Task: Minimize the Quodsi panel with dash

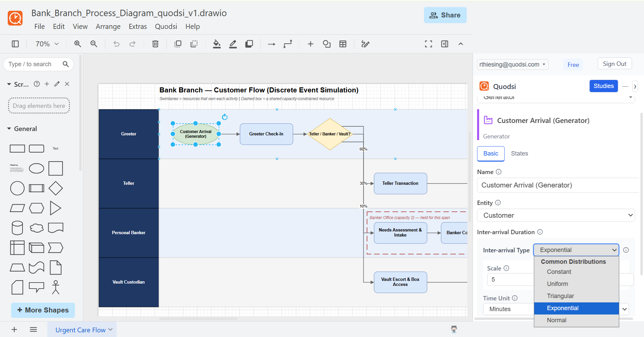Action: tap(625, 86)
